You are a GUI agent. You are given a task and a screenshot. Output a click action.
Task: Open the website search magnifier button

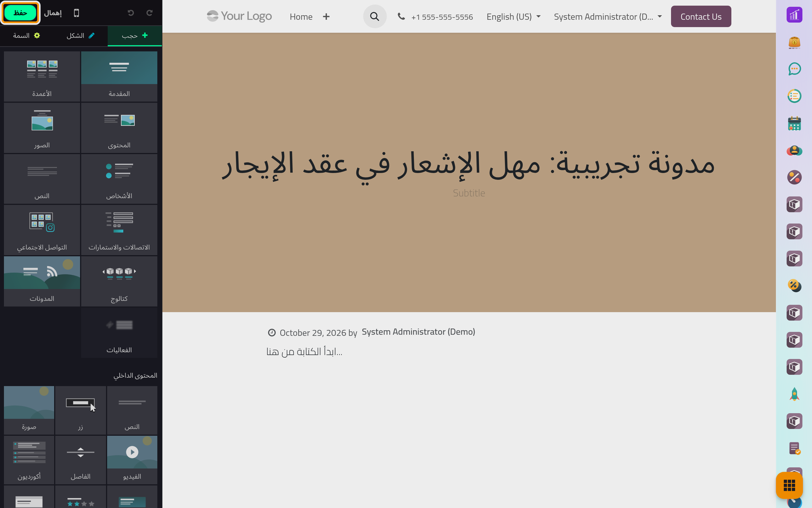click(x=375, y=17)
